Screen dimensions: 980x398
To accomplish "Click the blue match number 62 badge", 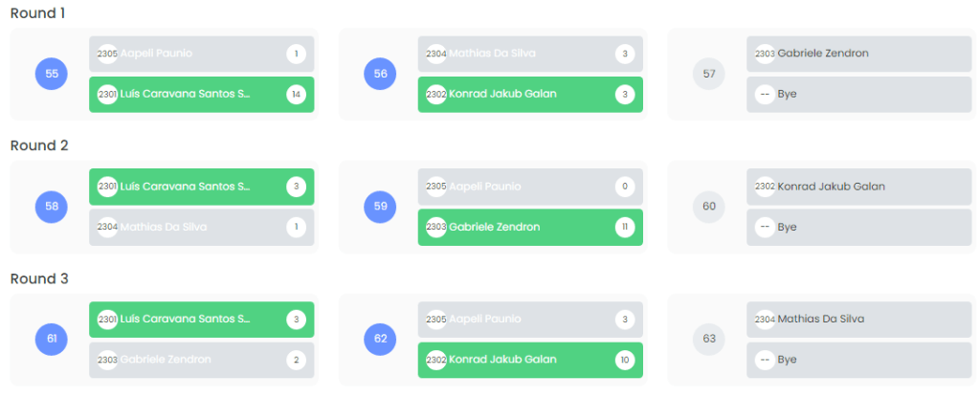I will 381,339.
